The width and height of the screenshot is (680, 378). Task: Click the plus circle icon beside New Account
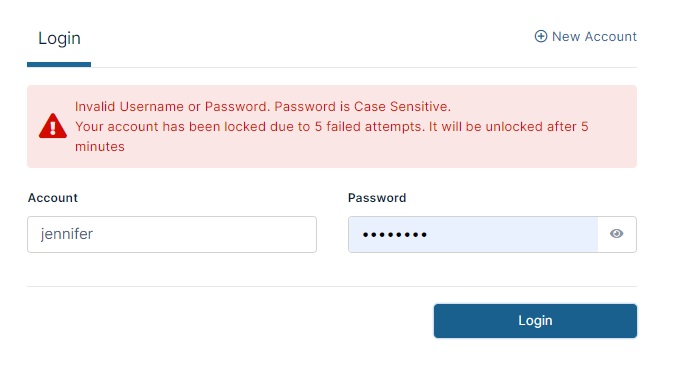(x=540, y=36)
